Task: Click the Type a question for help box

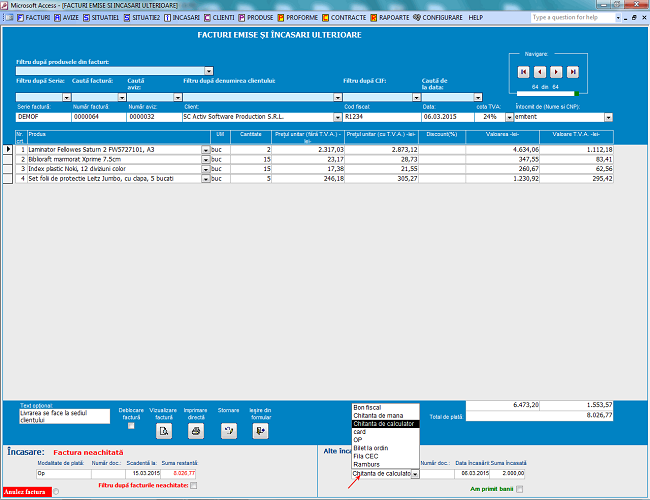Action: click(x=573, y=17)
